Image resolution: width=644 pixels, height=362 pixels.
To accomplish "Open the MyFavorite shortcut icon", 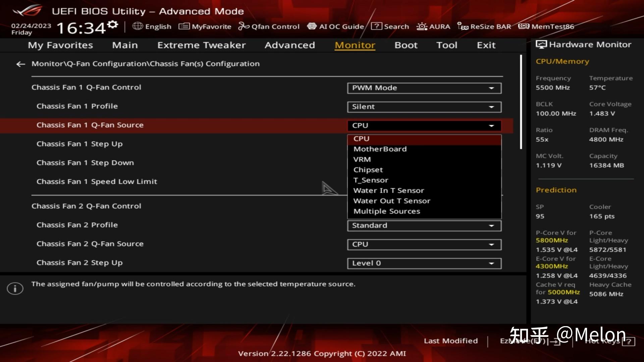I will (x=184, y=26).
